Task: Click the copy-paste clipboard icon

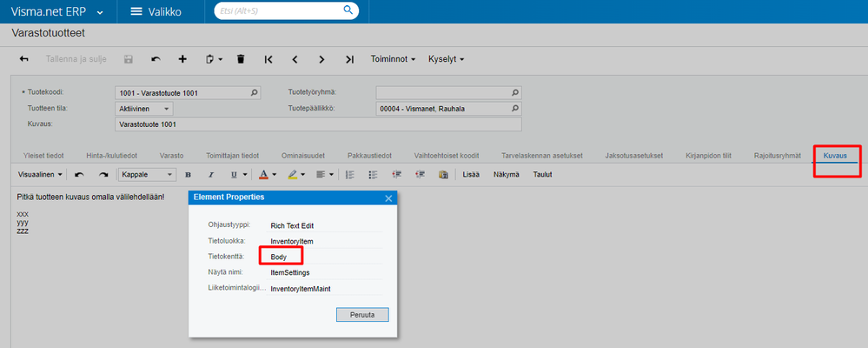Action: click(x=209, y=59)
